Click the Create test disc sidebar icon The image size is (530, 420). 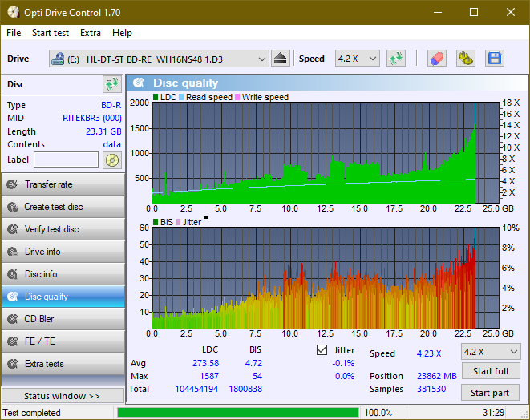(13, 207)
